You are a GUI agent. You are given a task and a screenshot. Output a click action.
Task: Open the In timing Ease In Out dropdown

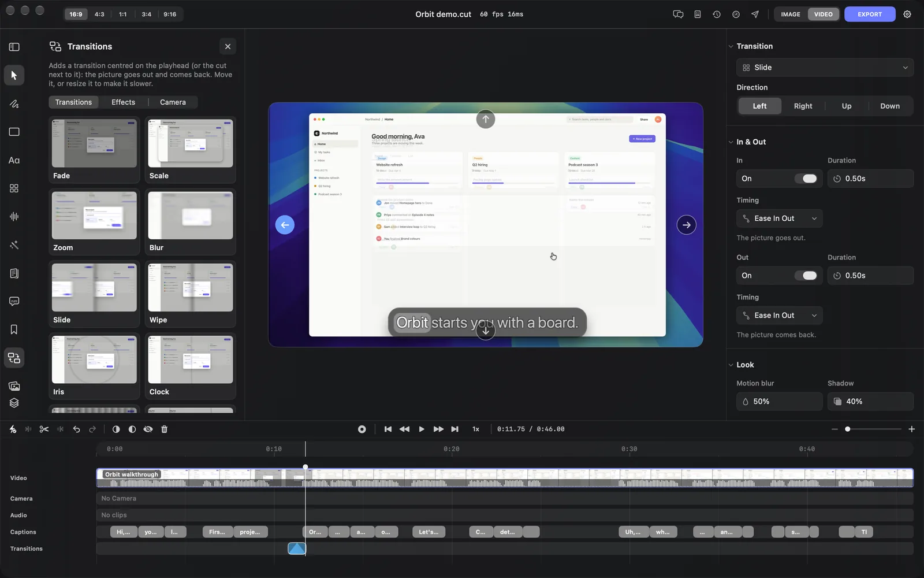pos(779,218)
